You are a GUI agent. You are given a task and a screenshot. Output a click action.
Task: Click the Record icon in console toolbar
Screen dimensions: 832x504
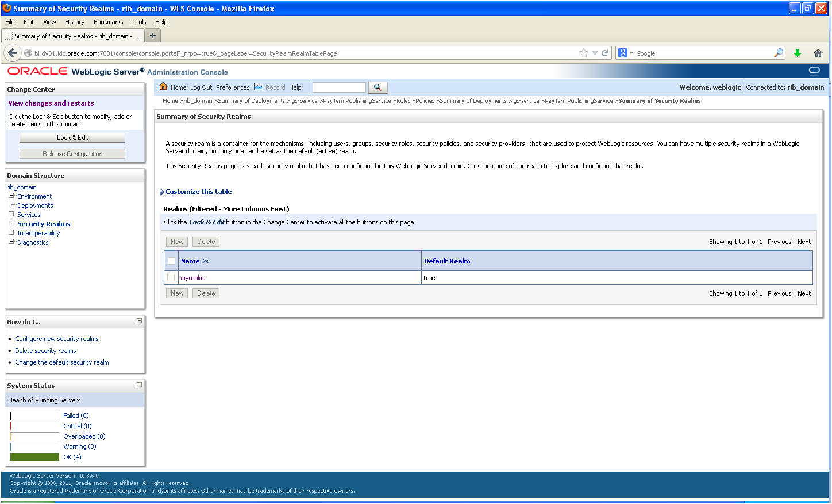259,87
